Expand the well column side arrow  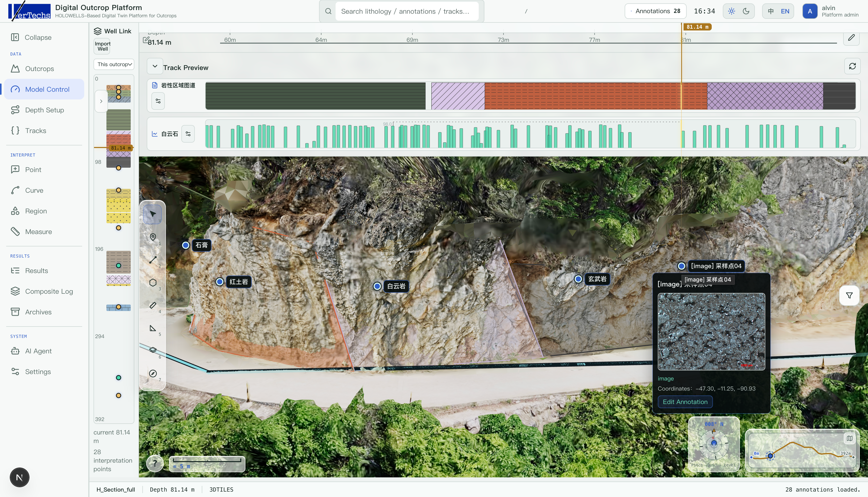pyautogui.click(x=101, y=101)
